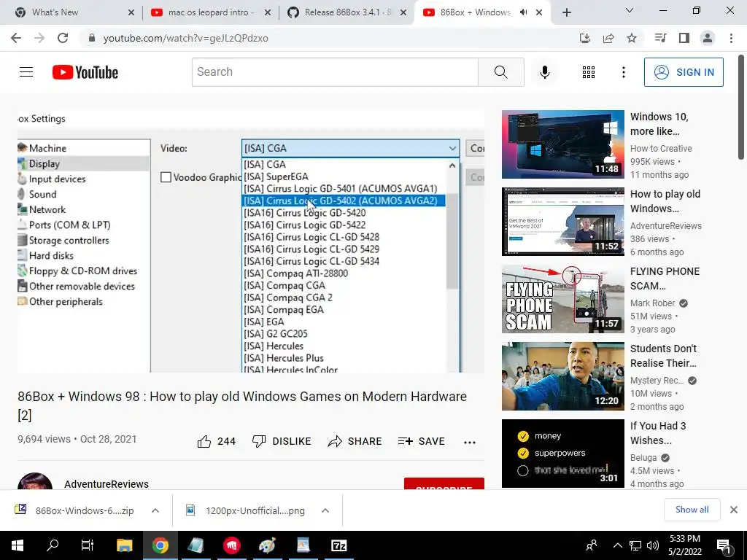Expand the Video combo box arrow
The height and width of the screenshot is (560, 747).
pyautogui.click(x=452, y=149)
